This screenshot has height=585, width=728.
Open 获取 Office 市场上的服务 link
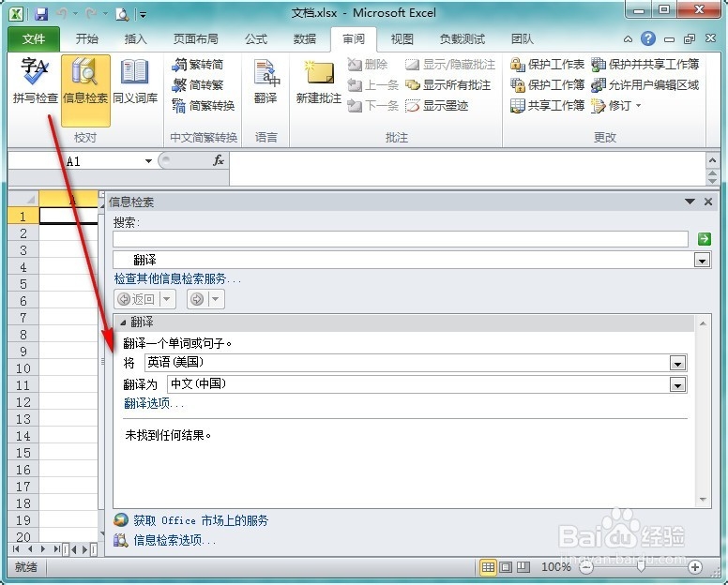(201, 520)
